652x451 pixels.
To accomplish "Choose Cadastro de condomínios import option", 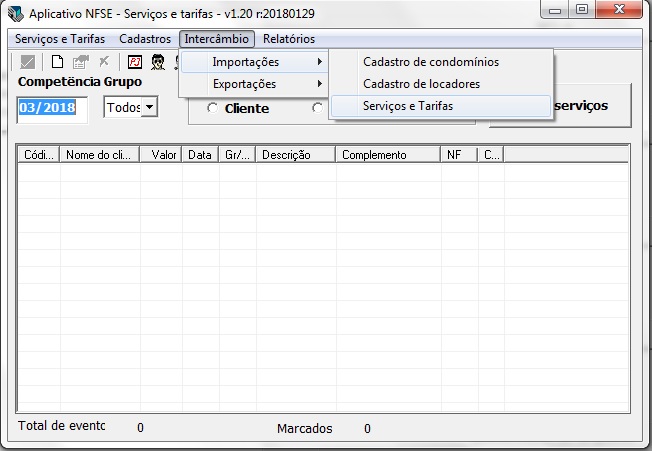I will coord(431,62).
